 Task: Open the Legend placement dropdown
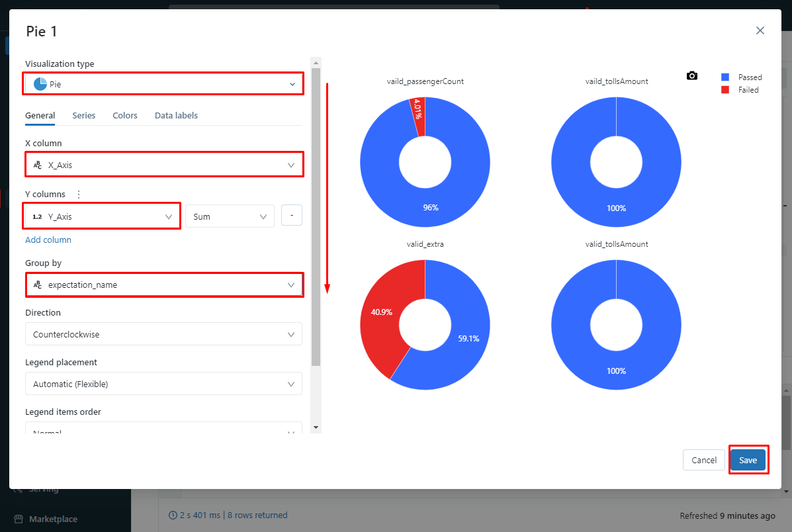click(163, 384)
